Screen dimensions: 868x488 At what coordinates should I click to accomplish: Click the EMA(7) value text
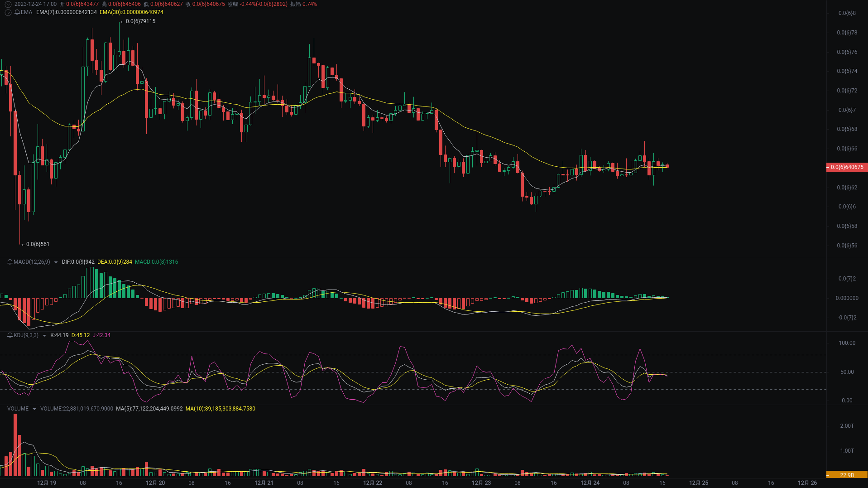[67, 12]
